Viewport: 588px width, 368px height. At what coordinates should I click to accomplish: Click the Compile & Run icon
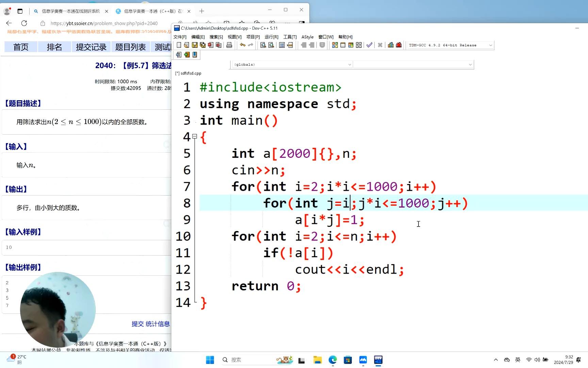(x=351, y=45)
